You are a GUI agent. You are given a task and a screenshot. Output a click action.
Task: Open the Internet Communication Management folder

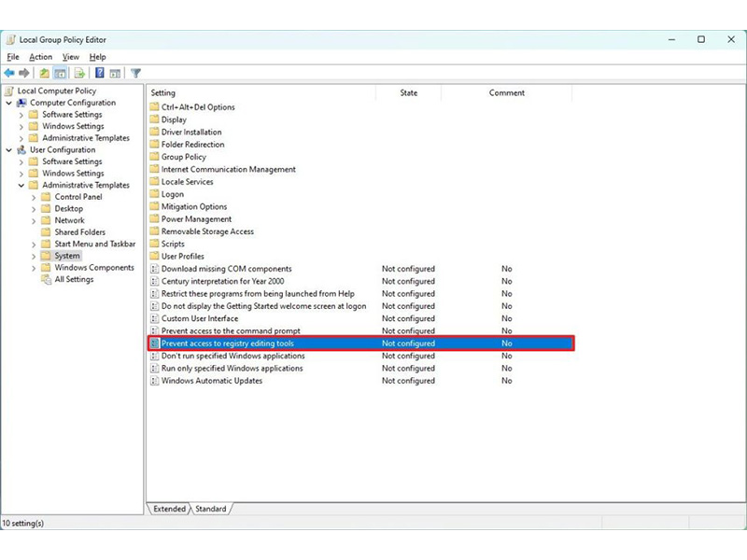pos(228,169)
